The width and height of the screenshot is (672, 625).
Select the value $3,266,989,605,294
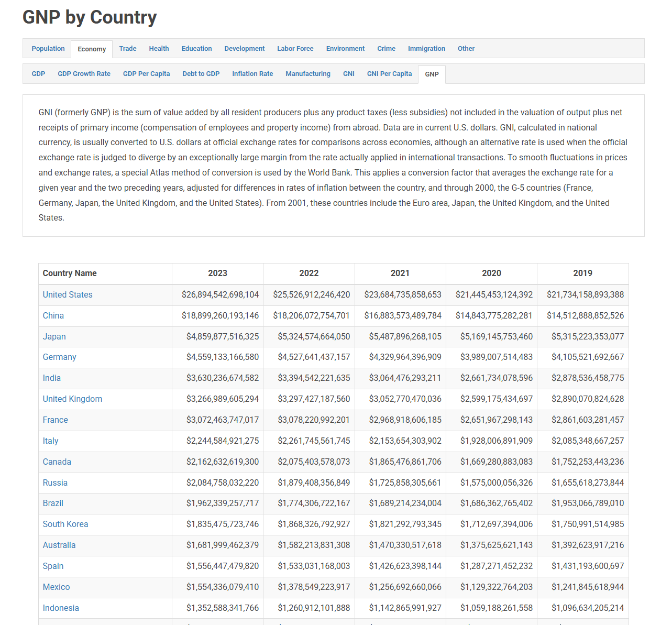pos(223,399)
